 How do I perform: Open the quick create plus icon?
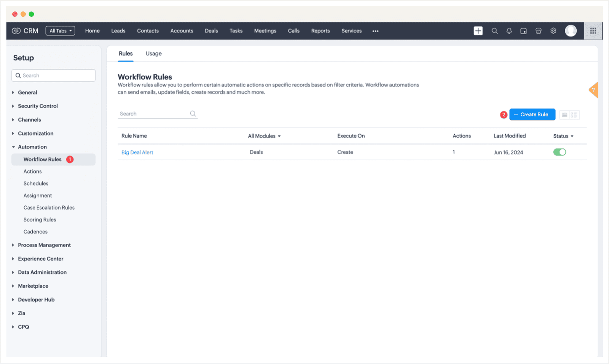click(478, 31)
